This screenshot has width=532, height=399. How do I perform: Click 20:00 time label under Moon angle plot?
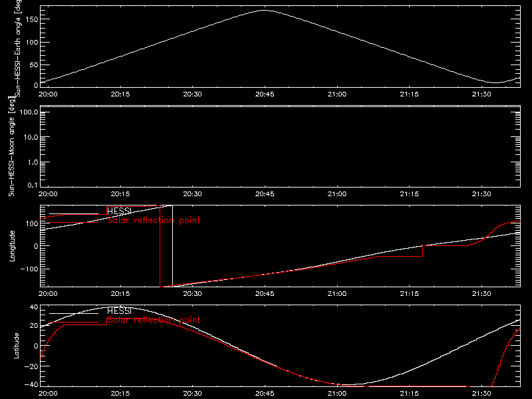[x=48, y=194]
